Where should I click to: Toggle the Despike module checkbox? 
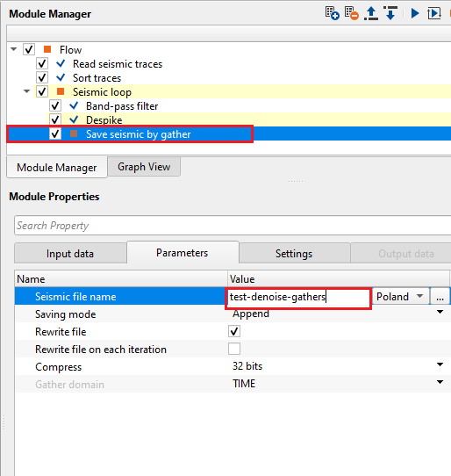click(55, 119)
